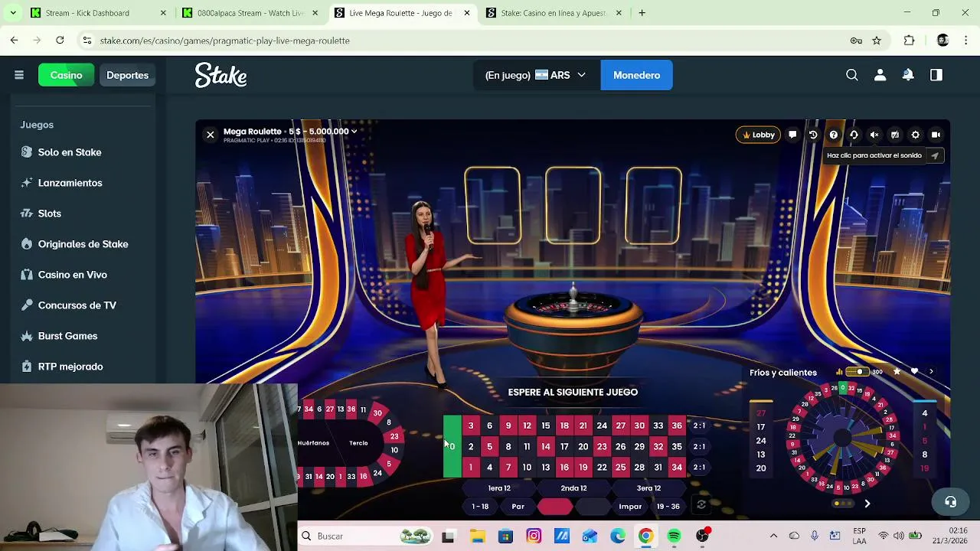The image size is (980, 551).
Task: Go to next statistics page arrow
Action: (x=867, y=504)
